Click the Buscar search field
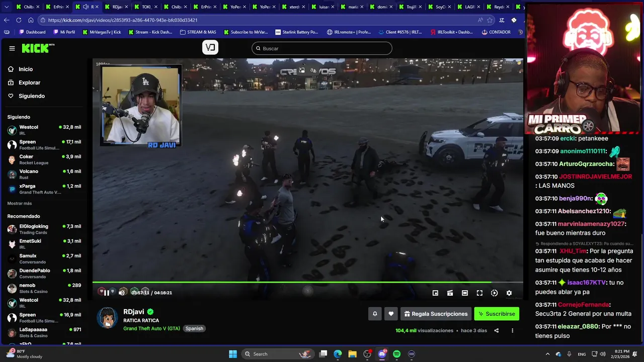The image size is (644, 362). [322, 48]
